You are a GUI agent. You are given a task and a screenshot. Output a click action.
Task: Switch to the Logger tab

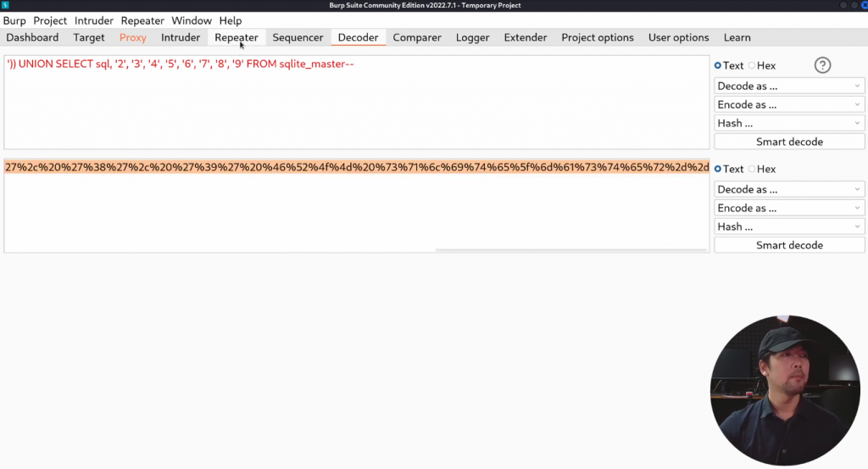click(473, 37)
